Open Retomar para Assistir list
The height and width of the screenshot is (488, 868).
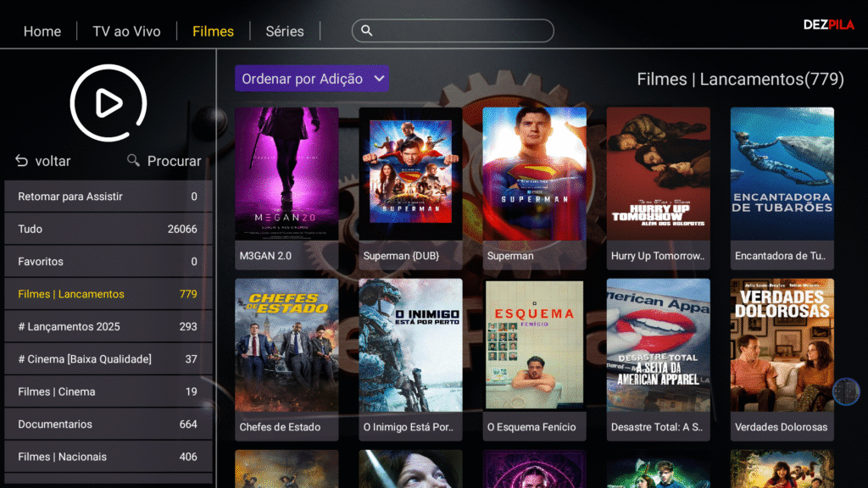coord(108,197)
